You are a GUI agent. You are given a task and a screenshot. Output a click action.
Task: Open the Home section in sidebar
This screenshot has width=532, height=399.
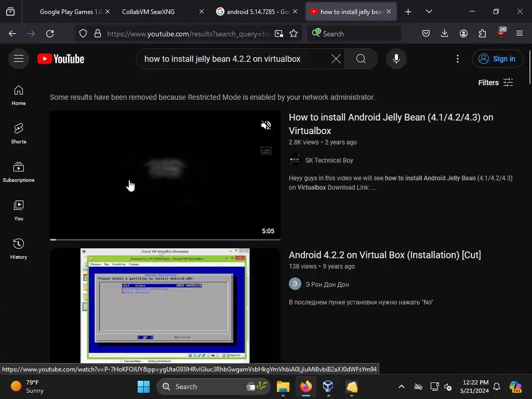pyautogui.click(x=19, y=96)
